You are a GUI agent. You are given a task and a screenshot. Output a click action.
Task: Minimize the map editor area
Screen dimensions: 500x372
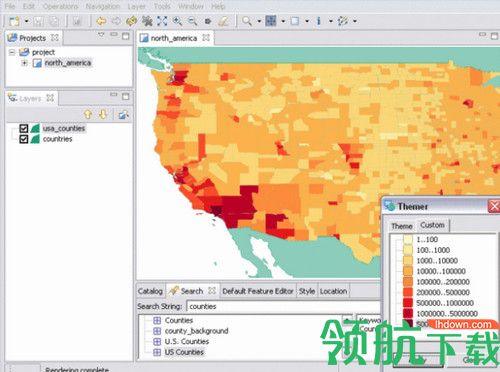[x=482, y=35]
